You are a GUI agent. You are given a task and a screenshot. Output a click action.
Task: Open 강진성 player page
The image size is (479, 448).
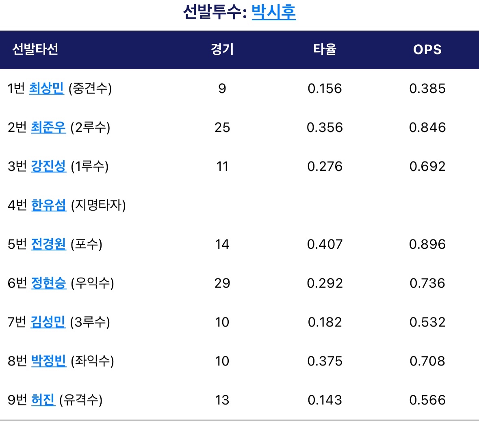click(x=48, y=166)
